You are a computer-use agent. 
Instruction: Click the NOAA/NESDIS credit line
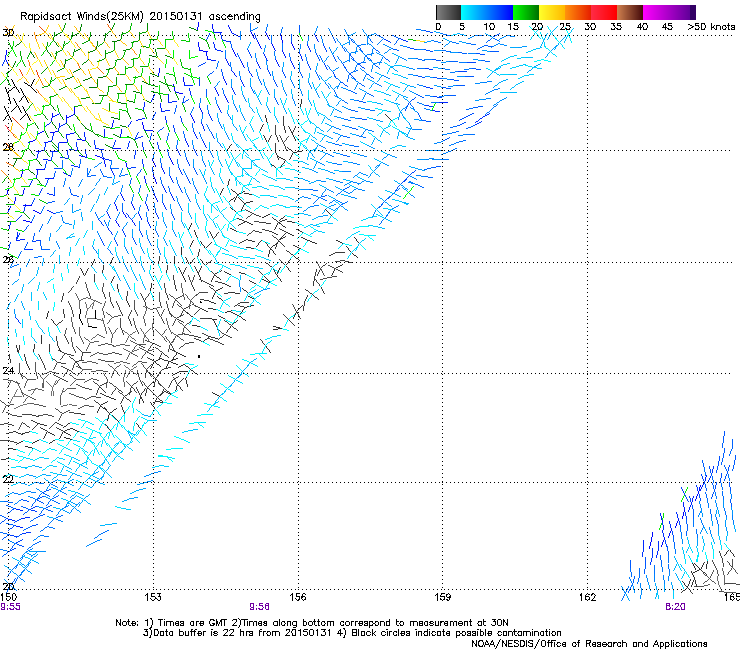(x=589, y=644)
